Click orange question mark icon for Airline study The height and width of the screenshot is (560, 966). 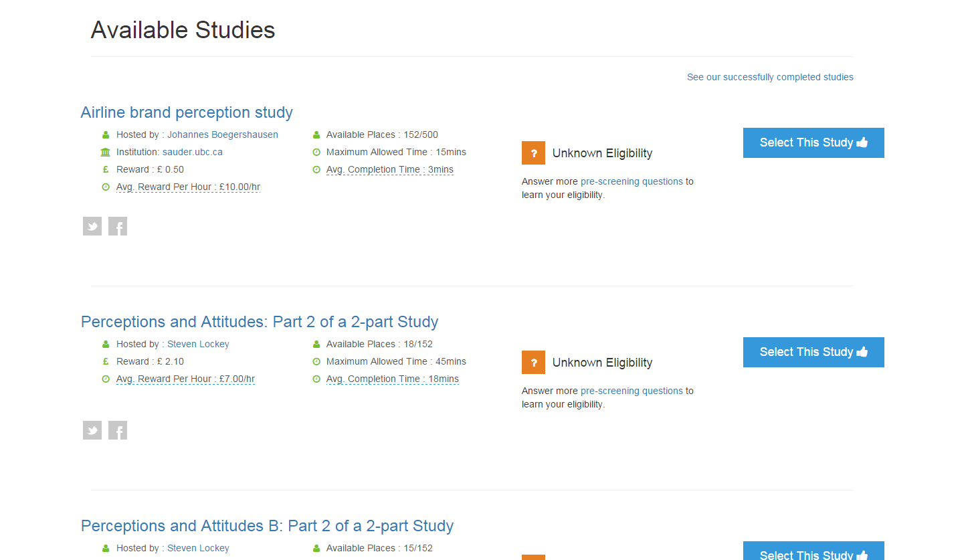[x=533, y=153]
